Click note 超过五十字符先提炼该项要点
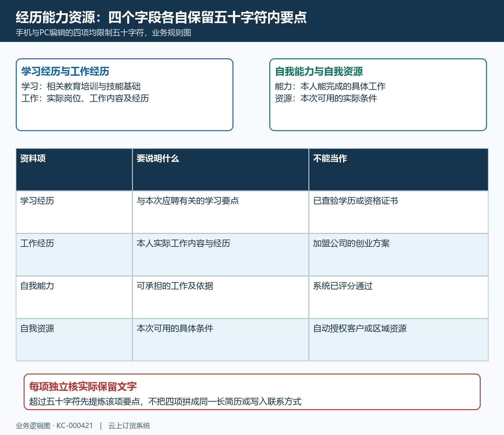Screen dimensions: 504x435 click(x=84, y=402)
